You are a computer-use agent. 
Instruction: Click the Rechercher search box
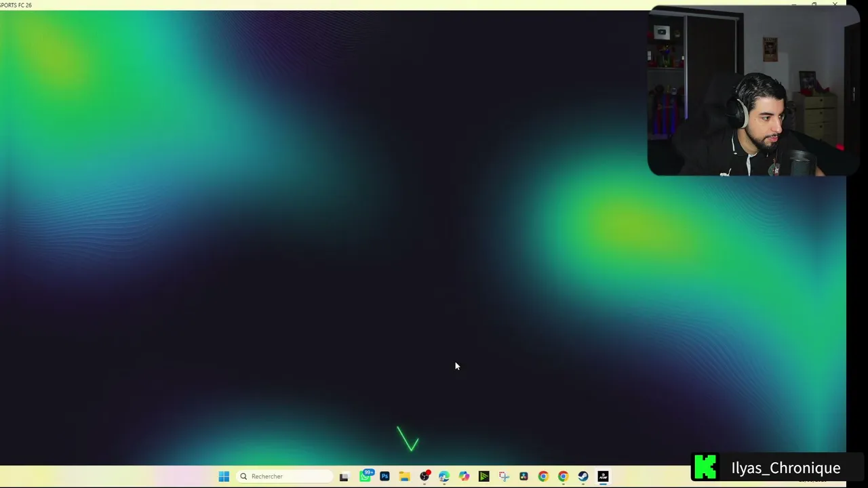(285, 476)
